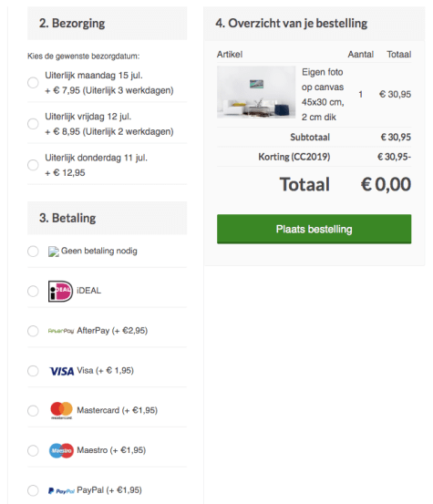Select AfterPay payment radio button

(x=33, y=331)
